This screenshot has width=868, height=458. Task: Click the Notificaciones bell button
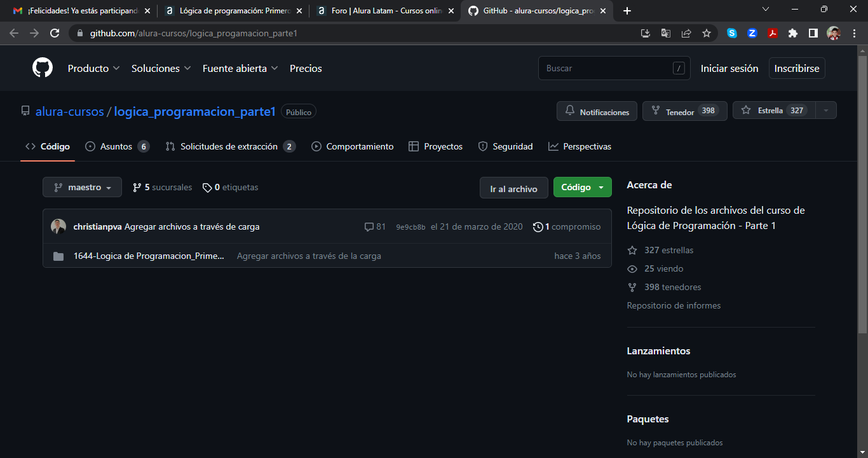(x=597, y=111)
